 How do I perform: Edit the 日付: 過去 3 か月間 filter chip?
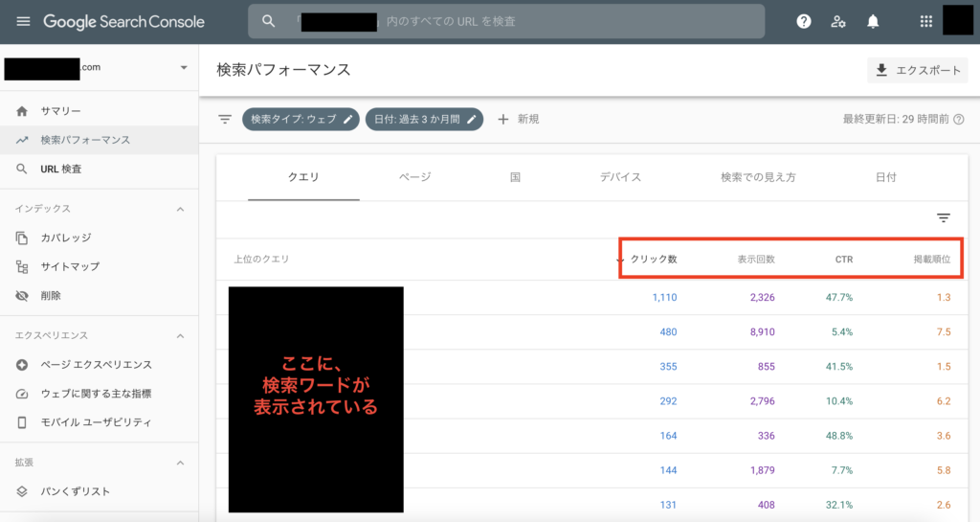[x=424, y=119]
